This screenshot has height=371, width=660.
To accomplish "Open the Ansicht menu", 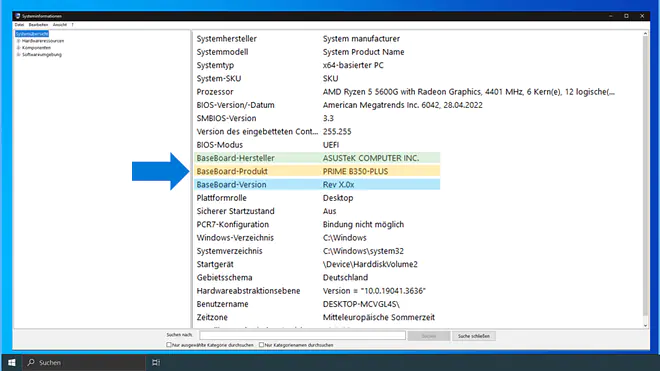I will (x=60, y=25).
